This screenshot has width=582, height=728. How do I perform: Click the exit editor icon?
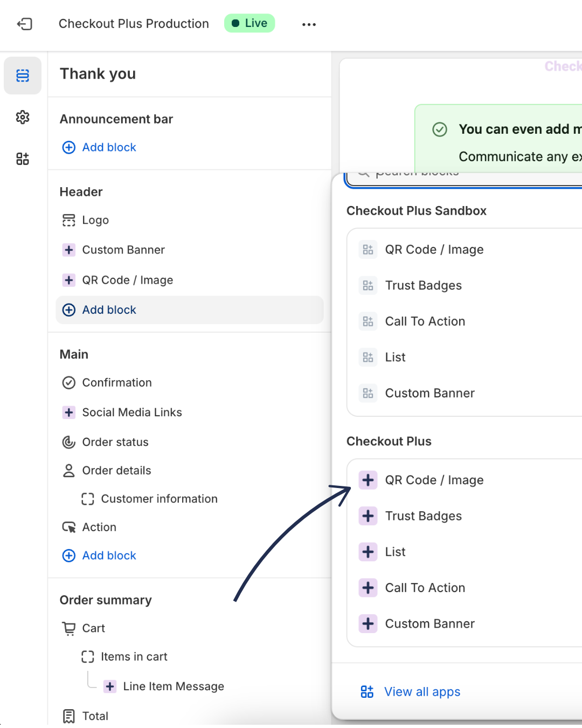[25, 24]
